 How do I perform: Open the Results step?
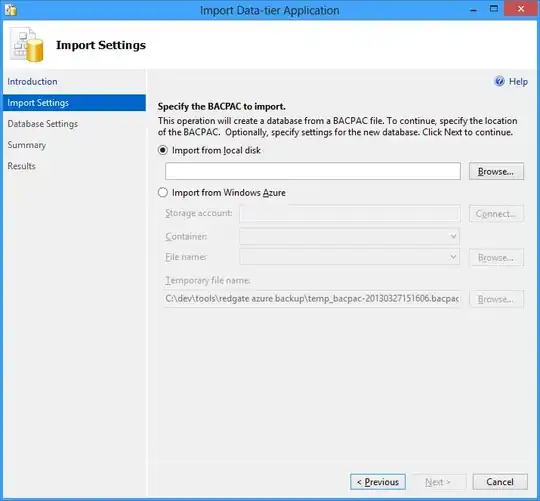(x=21, y=166)
